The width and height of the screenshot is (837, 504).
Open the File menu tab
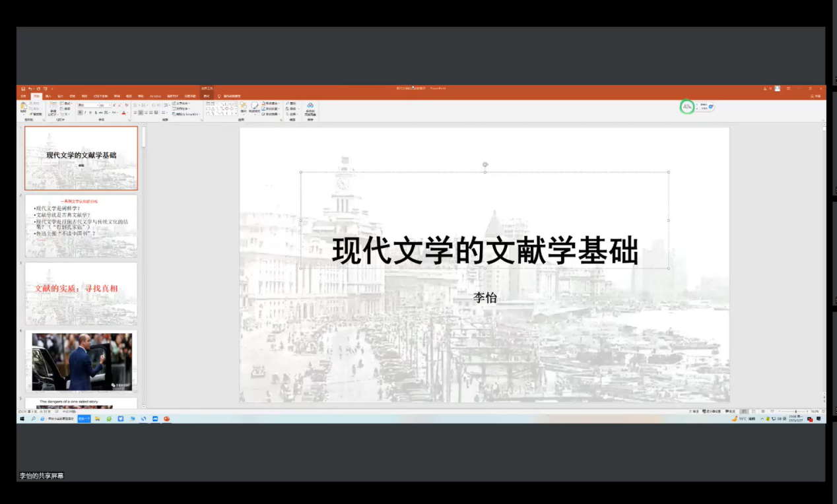point(23,96)
